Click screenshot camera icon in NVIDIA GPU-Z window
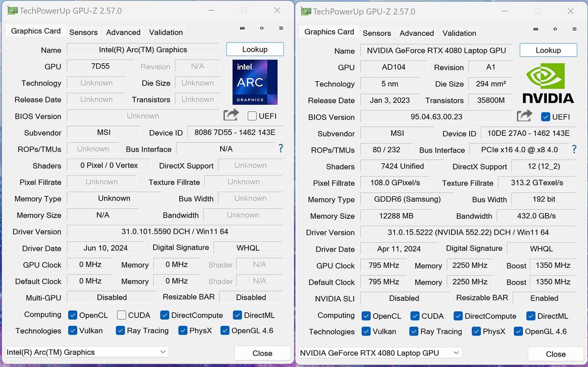Viewport: 588px width, 367px height. click(x=536, y=29)
